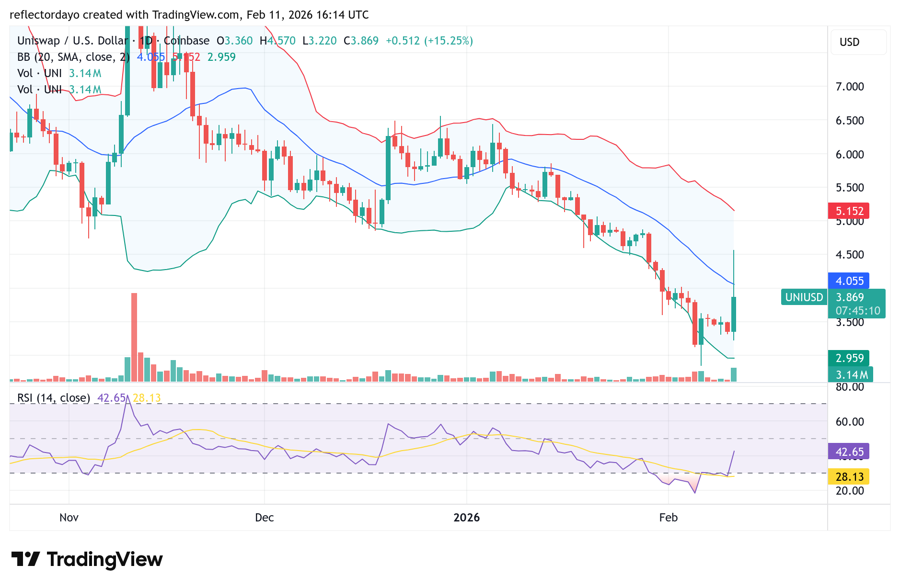Click the UNIUSD price label tag
Viewport: 900px width, 588px height.
tap(804, 297)
